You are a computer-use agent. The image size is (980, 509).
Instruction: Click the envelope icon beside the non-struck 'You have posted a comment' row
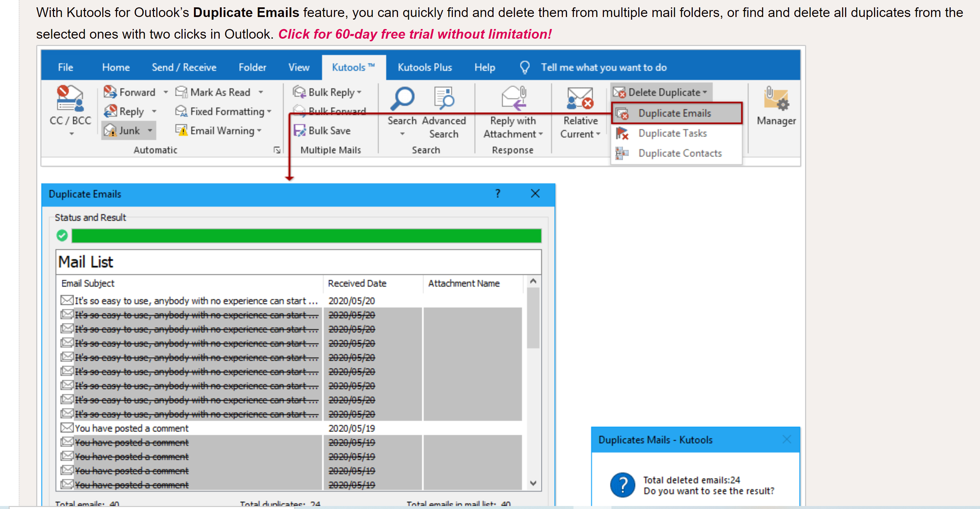(67, 428)
